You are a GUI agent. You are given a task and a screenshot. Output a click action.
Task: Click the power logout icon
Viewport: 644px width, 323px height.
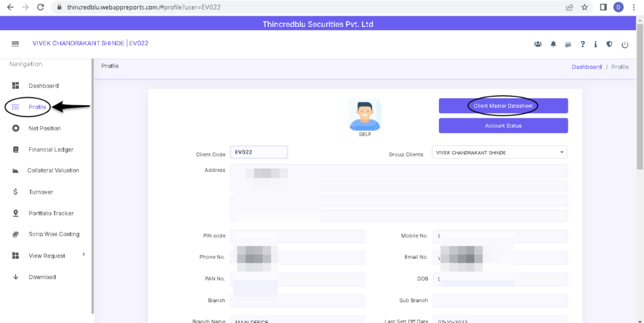pyautogui.click(x=625, y=45)
